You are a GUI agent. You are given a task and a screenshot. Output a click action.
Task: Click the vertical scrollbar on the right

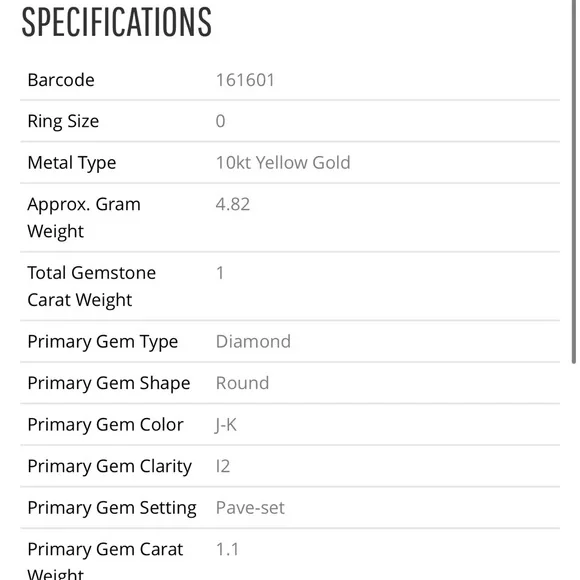coord(574,181)
